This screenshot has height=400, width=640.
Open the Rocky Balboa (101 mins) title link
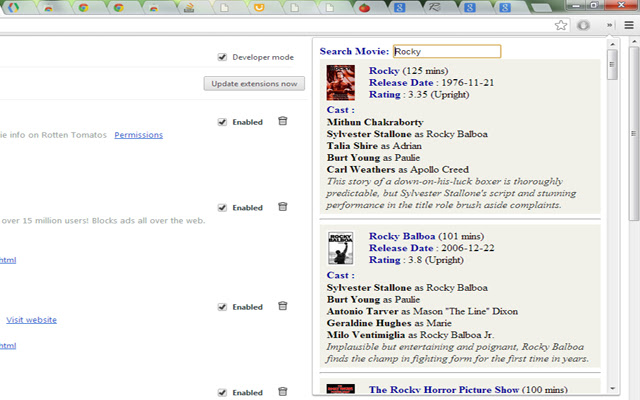[x=402, y=236]
